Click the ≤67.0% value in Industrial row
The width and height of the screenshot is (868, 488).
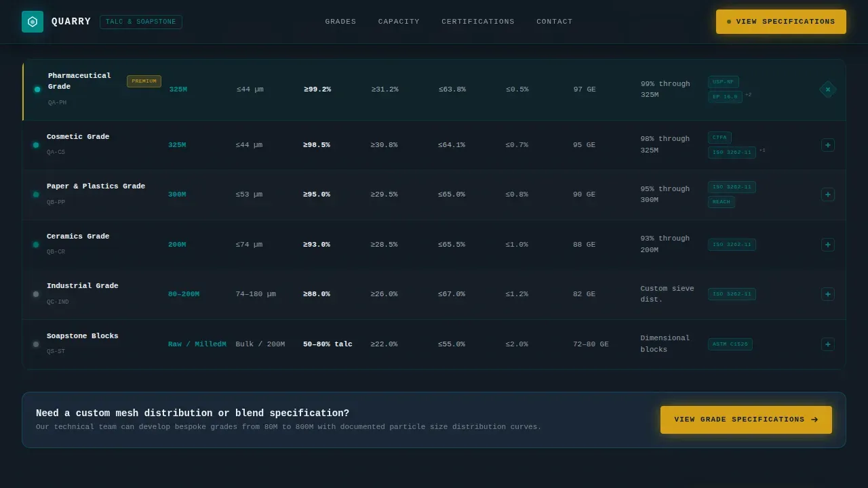(x=452, y=294)
